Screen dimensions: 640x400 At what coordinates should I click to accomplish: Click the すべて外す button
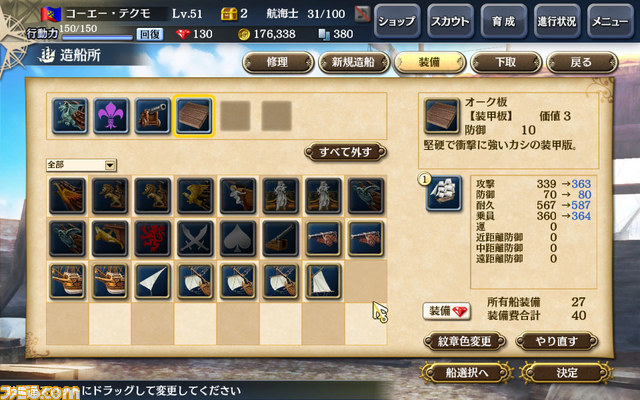click(x=345, y=152)
